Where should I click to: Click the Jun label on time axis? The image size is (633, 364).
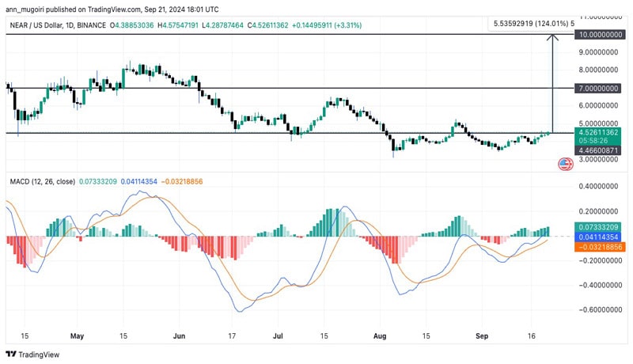[179, 336]
